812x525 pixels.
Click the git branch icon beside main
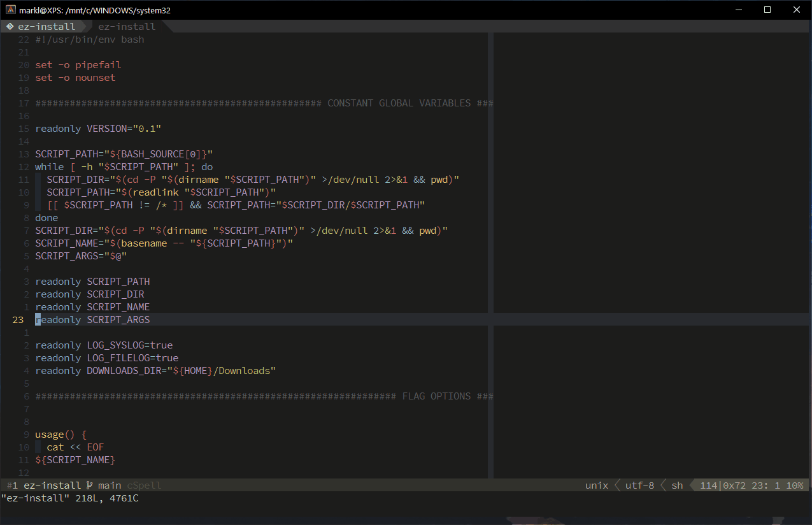[90, 485]
